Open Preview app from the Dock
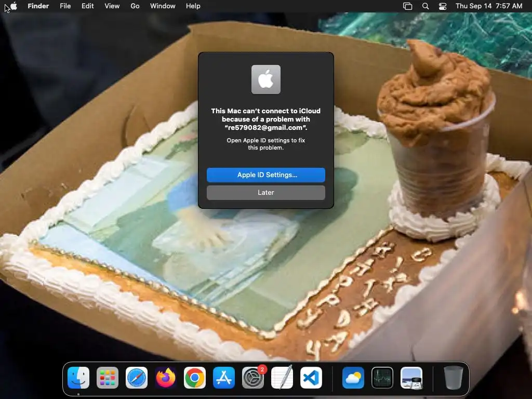The image size is (532, 399). pyautogui.click(x=411, y=378)
